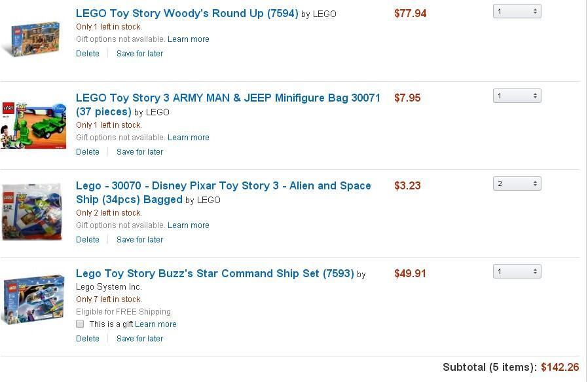Expand quantity selector for Alien and Space Ship
This screenshot has width=588, height=382.
click(x=517, y=183)
